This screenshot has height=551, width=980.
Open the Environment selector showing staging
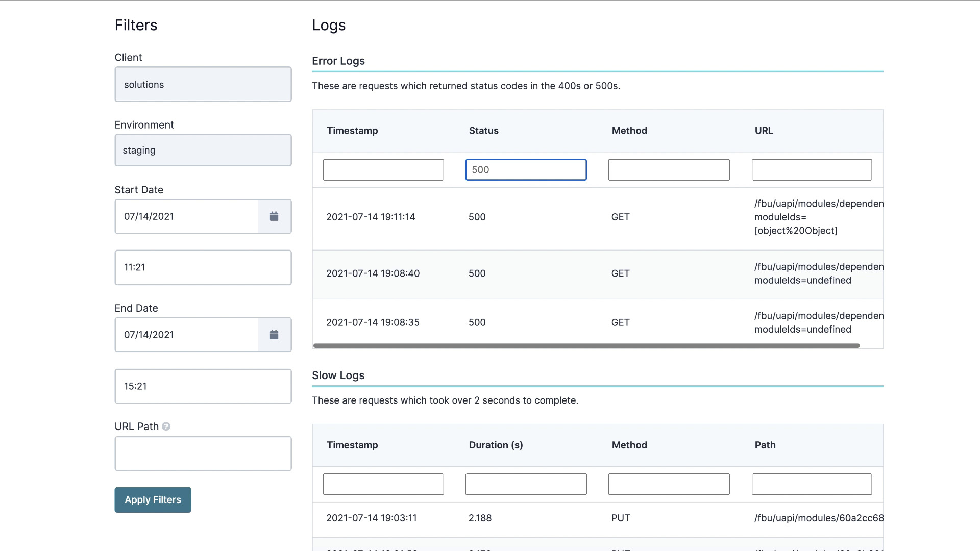(x=203, y=150)
